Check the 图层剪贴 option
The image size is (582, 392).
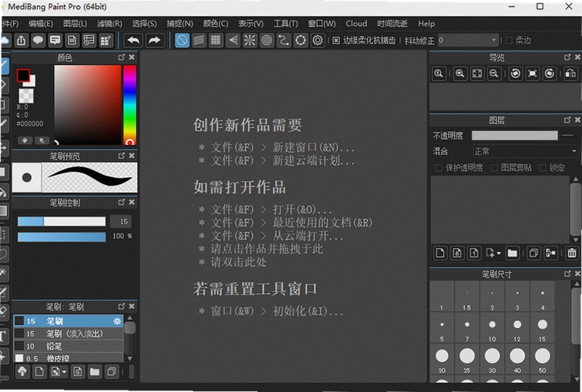[x=494, y=168]
